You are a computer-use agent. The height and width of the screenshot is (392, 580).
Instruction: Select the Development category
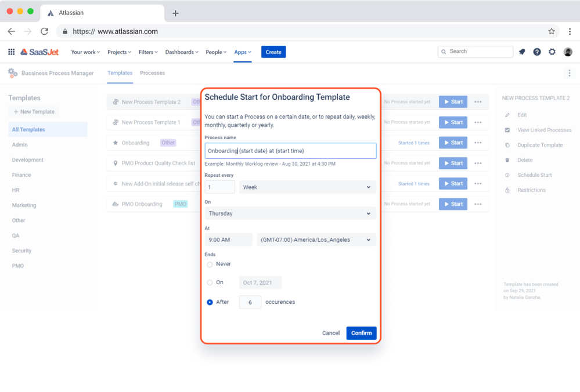click(27, 160)
